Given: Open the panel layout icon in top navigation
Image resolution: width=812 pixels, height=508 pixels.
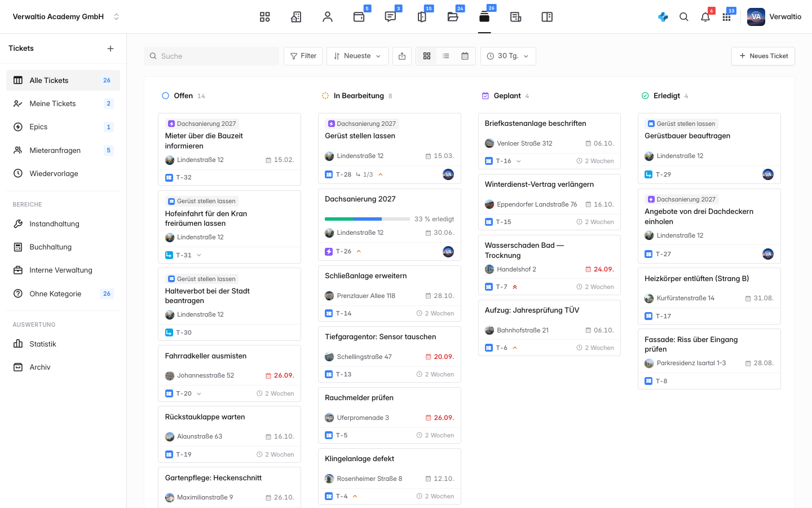Looking at the screenshot, I should [x=547, y=17].
